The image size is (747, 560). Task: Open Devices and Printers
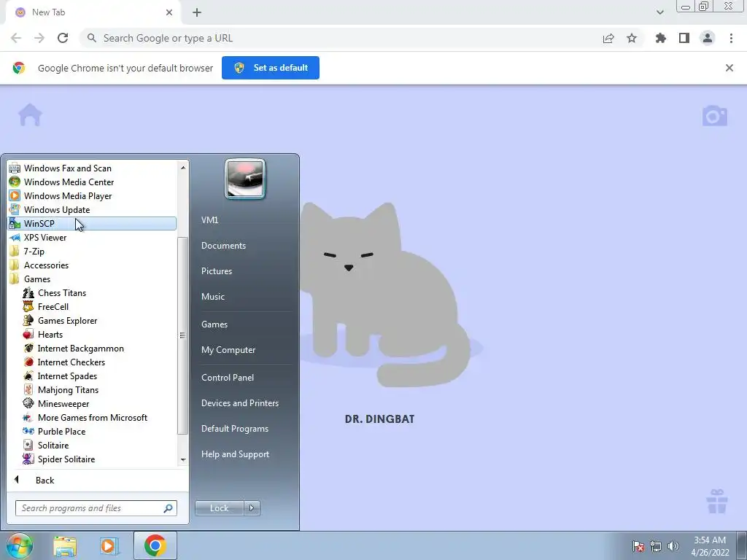(x=239, y=402)
